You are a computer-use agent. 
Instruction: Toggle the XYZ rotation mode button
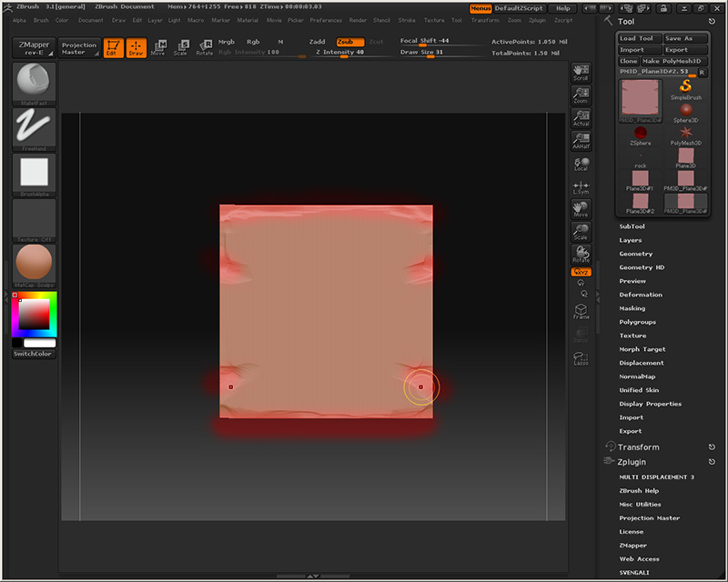point(581,272)
